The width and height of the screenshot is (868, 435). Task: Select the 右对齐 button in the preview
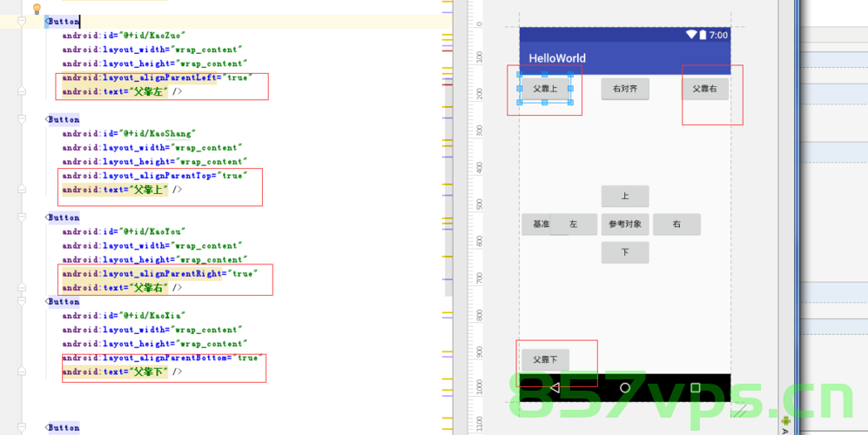click(625, 89)
